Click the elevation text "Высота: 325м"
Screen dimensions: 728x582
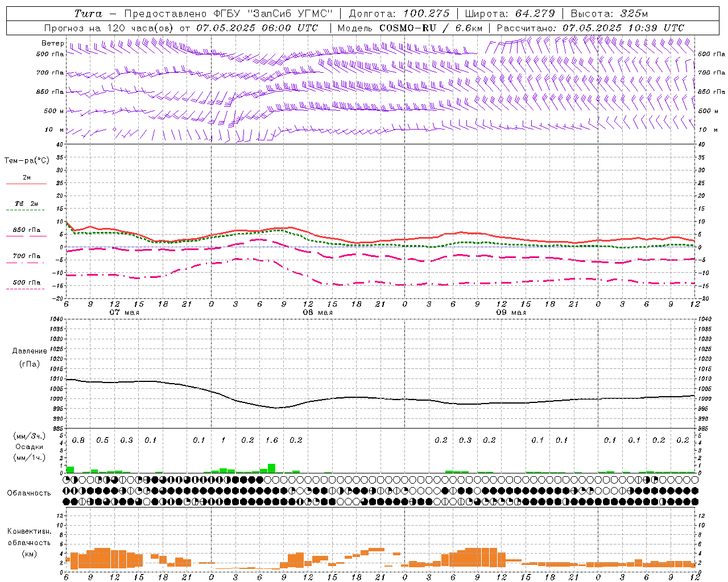click(x=609, y=14)
